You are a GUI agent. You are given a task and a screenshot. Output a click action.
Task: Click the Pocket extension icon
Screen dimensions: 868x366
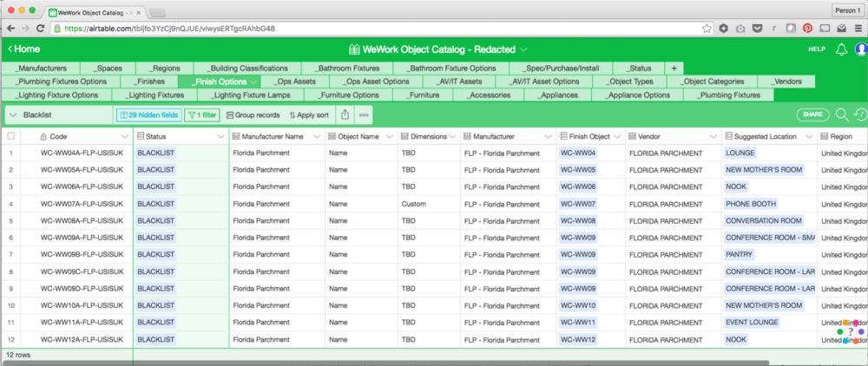[757, 29]
